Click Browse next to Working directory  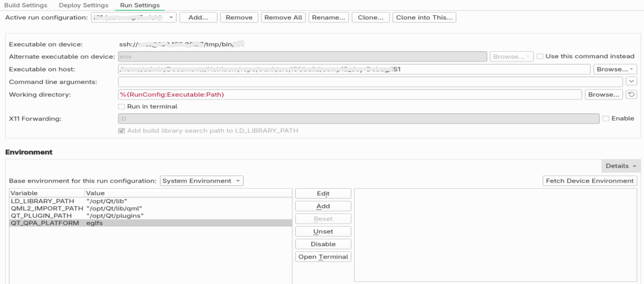(x=603, y=95)
